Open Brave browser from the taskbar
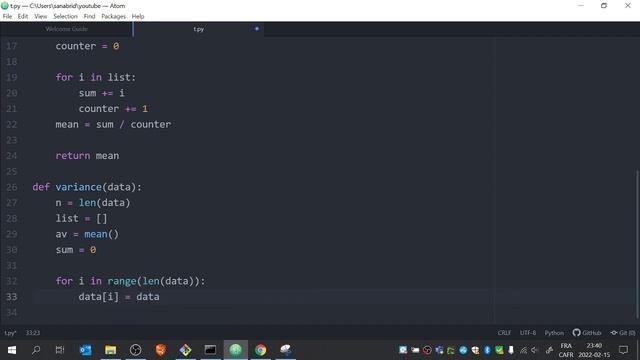This screenshot has width=640, height=360. tap(161, 350)
